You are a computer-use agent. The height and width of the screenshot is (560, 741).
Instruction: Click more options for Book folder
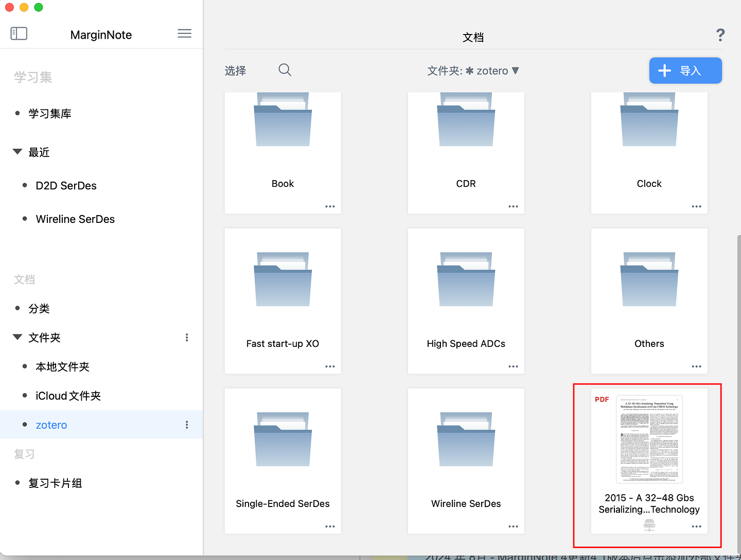[330, 206]
